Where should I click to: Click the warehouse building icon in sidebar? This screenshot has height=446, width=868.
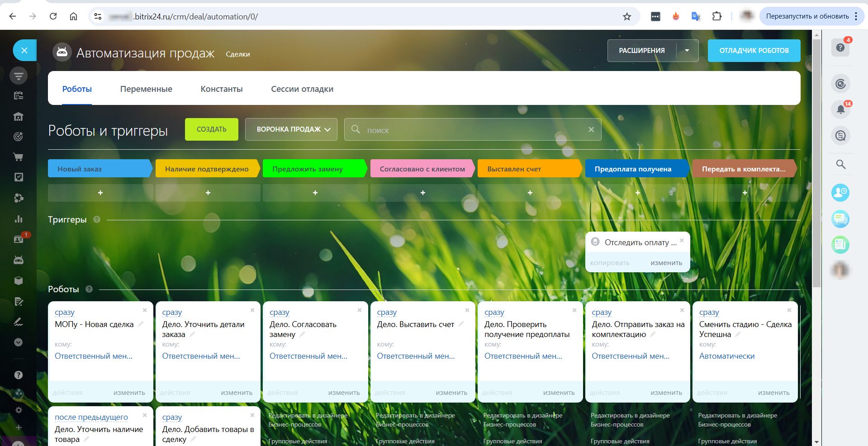click(19, 116)
